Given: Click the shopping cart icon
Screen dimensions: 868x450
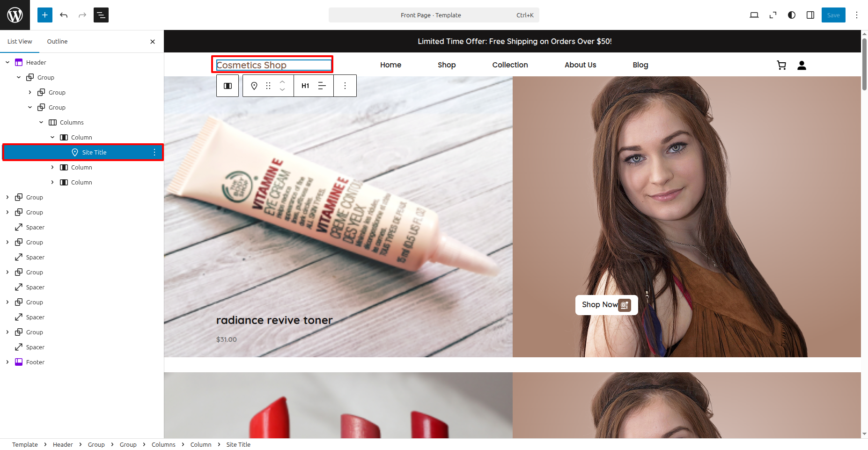Looking at the screenshot, I should [781, 65].
